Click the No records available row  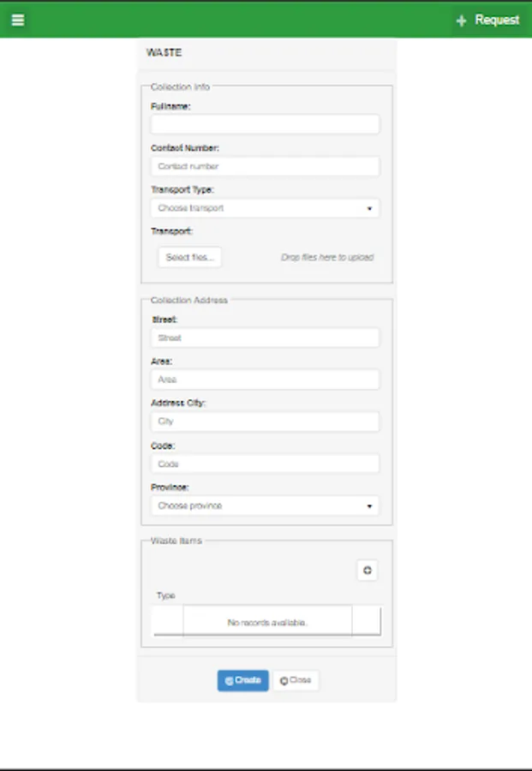pyautogui.click(x=267, y=622)
